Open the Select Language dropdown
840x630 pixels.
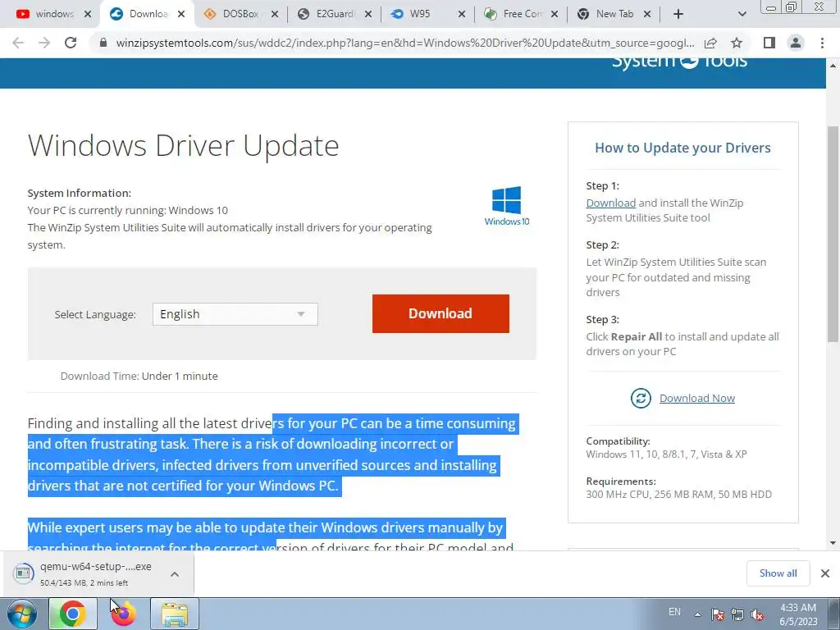tap(235, 314)
